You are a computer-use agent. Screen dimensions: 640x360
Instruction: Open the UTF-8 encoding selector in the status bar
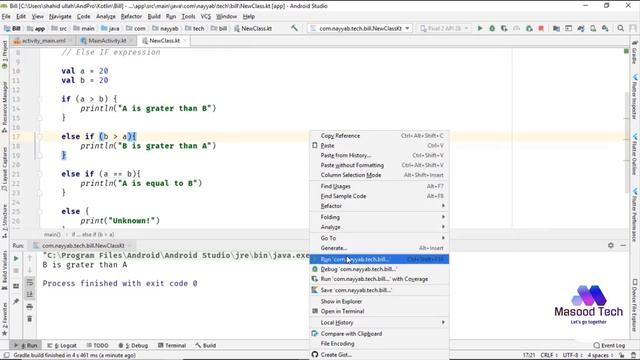(x=573, y=355)
